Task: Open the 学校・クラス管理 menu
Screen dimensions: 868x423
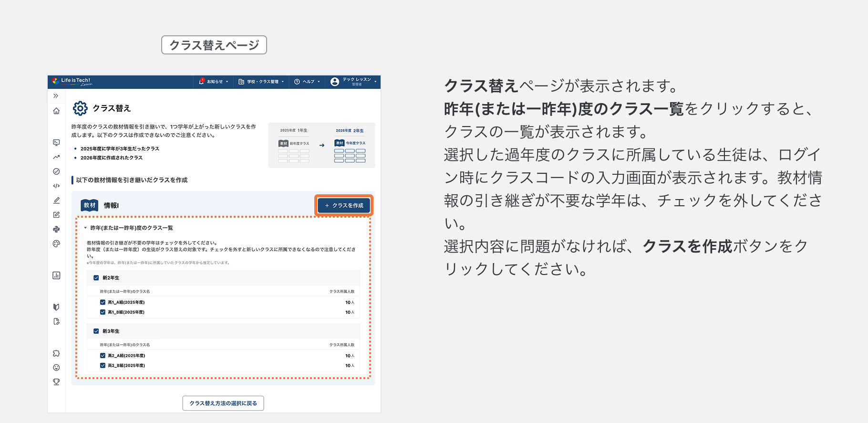Action: click(261, 82)
